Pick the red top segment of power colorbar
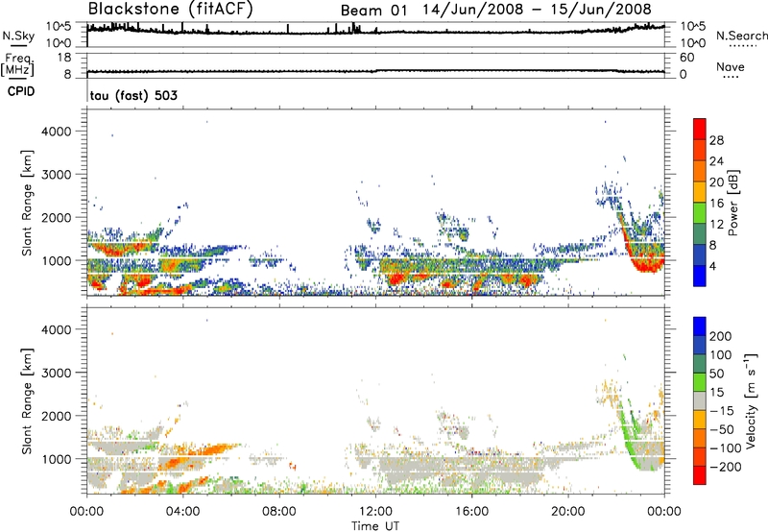The height and width of the screenshot is (532, 768). [x=700, y=130]
